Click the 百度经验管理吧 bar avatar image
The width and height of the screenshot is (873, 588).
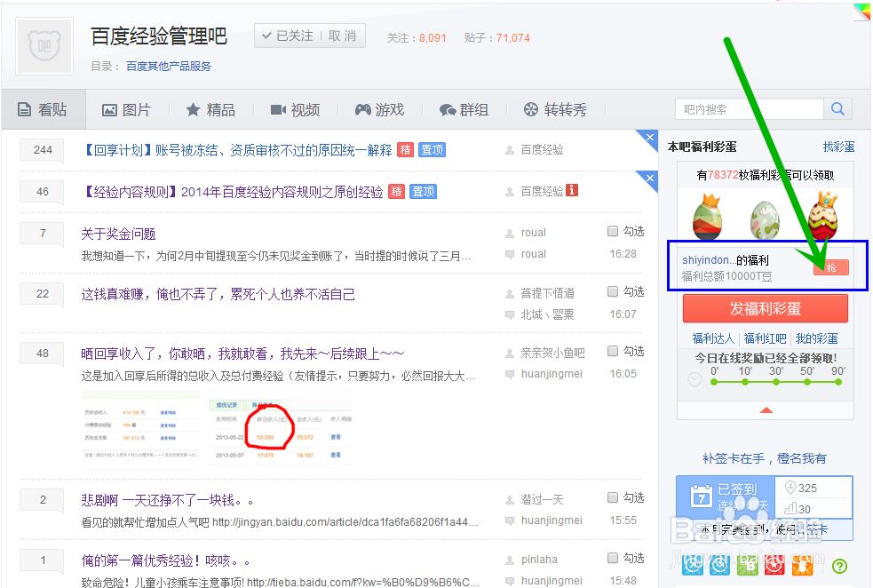click(44, 46)
